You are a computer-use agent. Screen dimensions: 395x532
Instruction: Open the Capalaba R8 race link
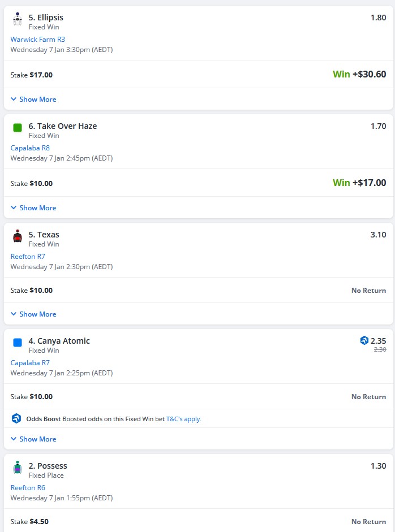pyautogui.click(x=30, y=148)
